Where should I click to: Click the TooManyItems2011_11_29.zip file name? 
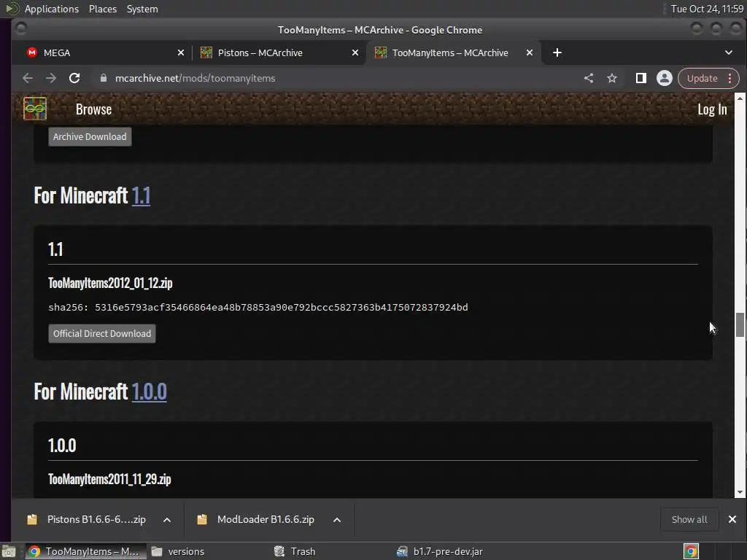(x=109, y=479)
